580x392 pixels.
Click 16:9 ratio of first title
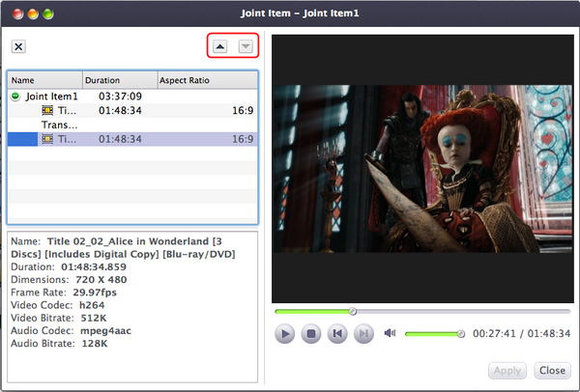click(x=243, y=110)
